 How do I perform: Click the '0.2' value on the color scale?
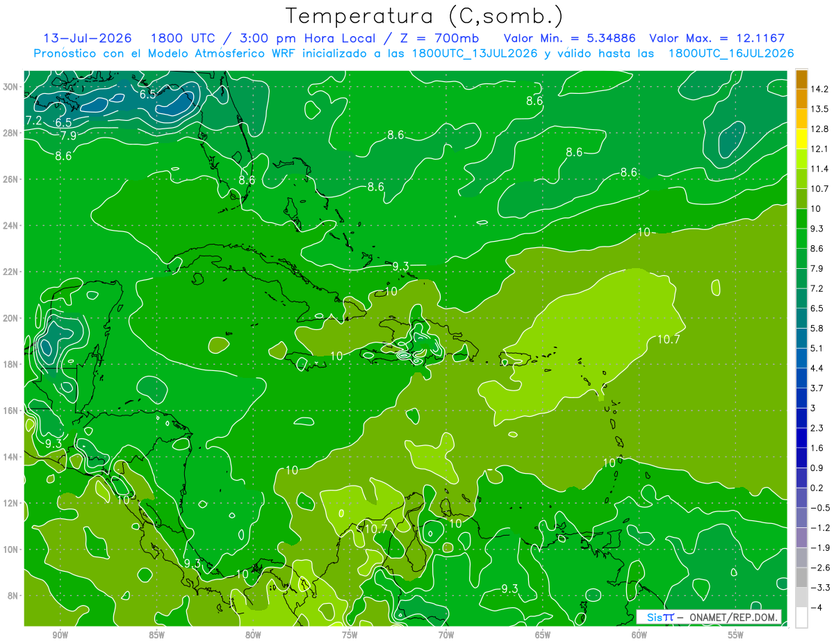pos(817,488)
